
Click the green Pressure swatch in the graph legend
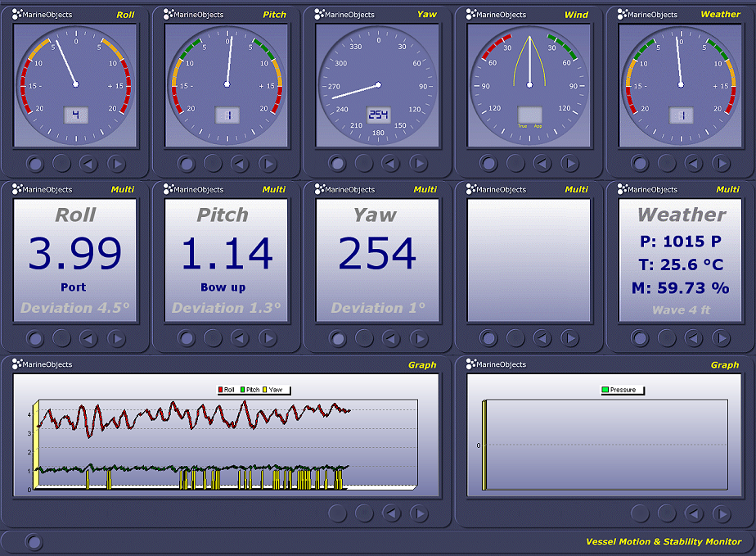coord(605,390)
